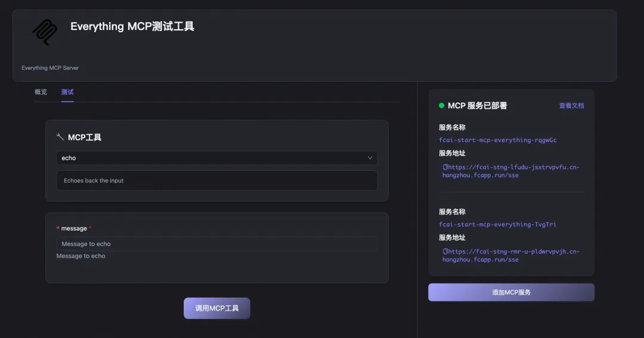Click the service name fcai-start-mcp-everything-rqgwGc

(x=498, y=140)
